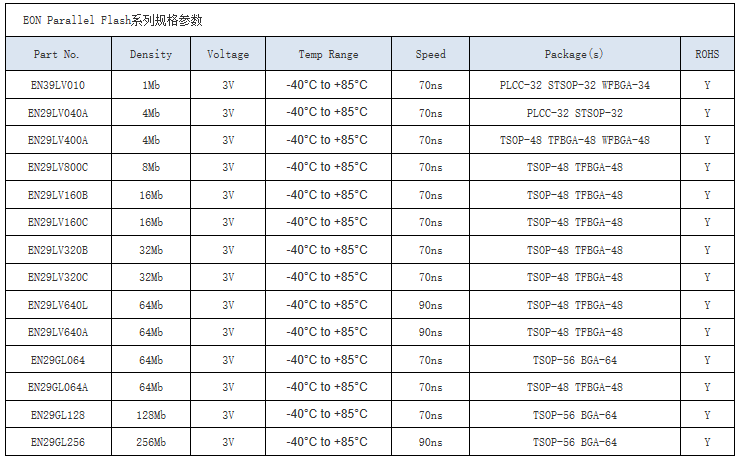This screenshot has width=740, height=461.
Task: Click the Package(s) column header
Action: click(x=574, y=54)
